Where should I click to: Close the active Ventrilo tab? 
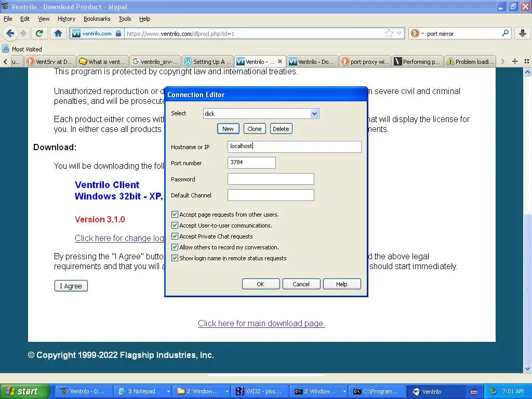coord(280,61)
